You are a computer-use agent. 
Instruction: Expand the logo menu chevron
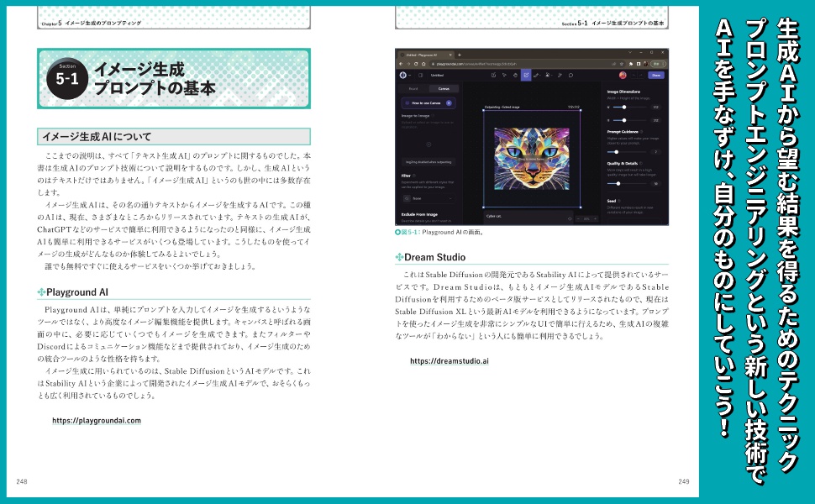coord(411,75)
